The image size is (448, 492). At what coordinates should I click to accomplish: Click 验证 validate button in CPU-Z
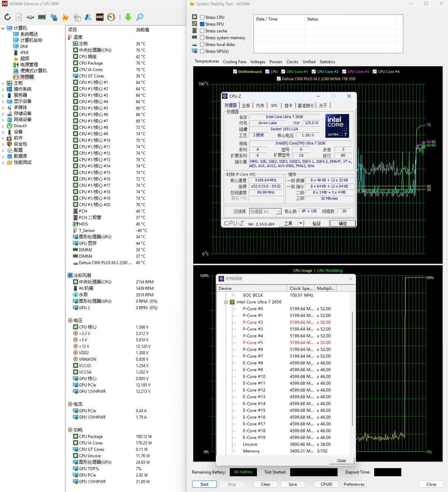point(317,223)
